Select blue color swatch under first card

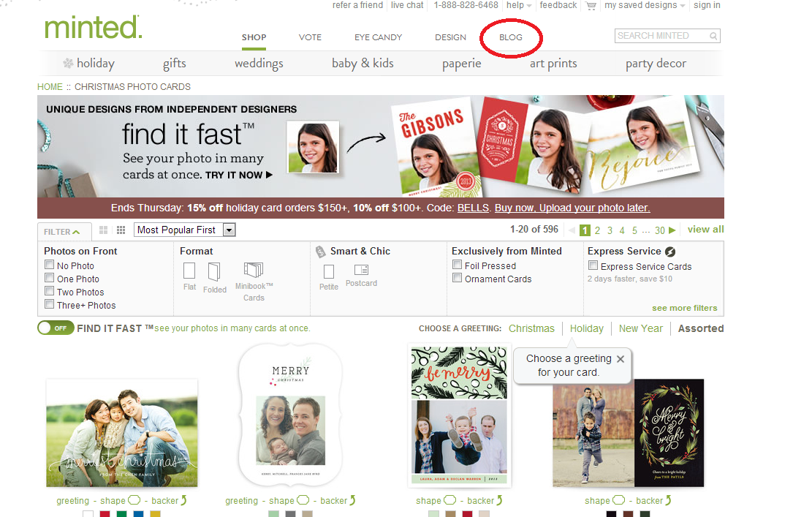pos(138,514)
